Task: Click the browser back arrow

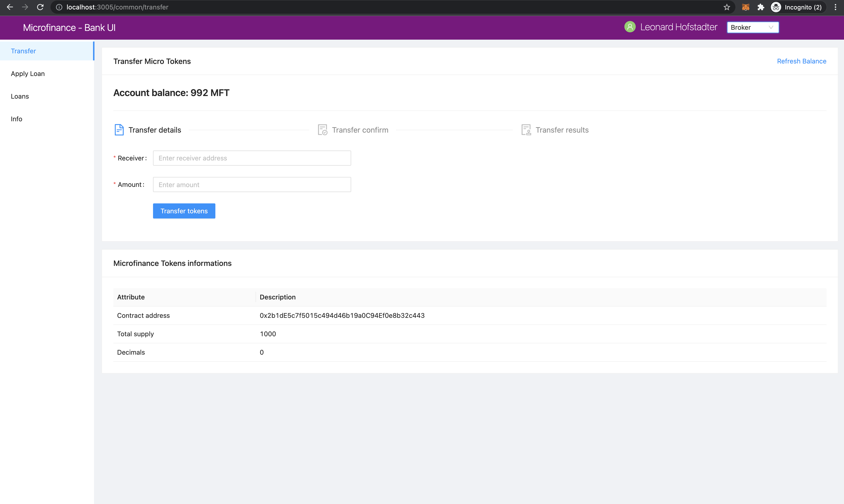Action: tap(10, 7)
